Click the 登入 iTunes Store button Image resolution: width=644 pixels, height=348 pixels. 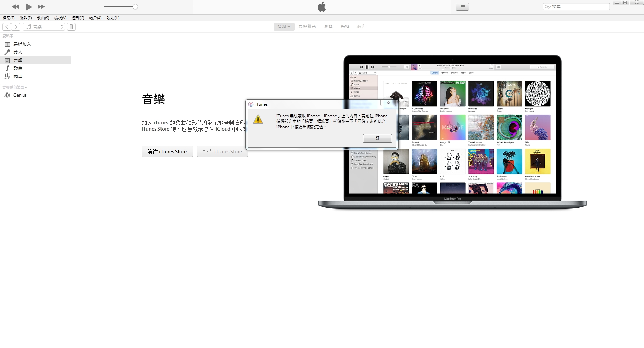click(x=222, y=152)
